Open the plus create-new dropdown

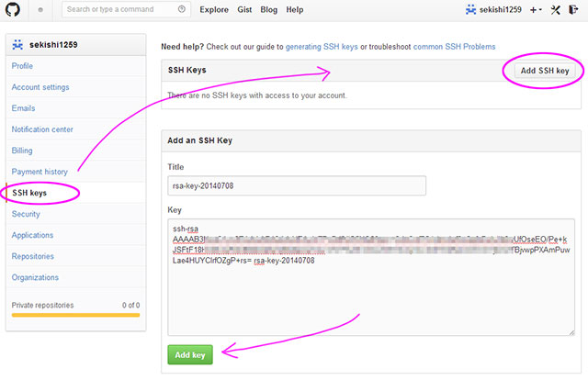coord(536,10)
